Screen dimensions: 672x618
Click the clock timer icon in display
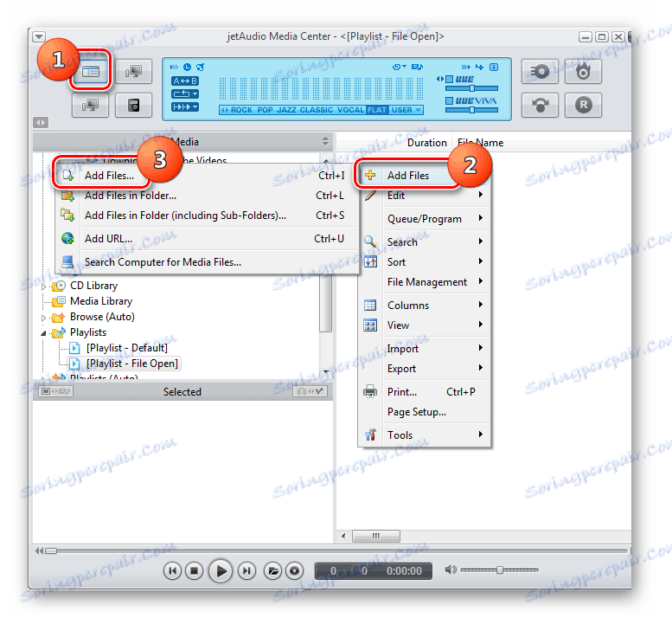point(188,67)
